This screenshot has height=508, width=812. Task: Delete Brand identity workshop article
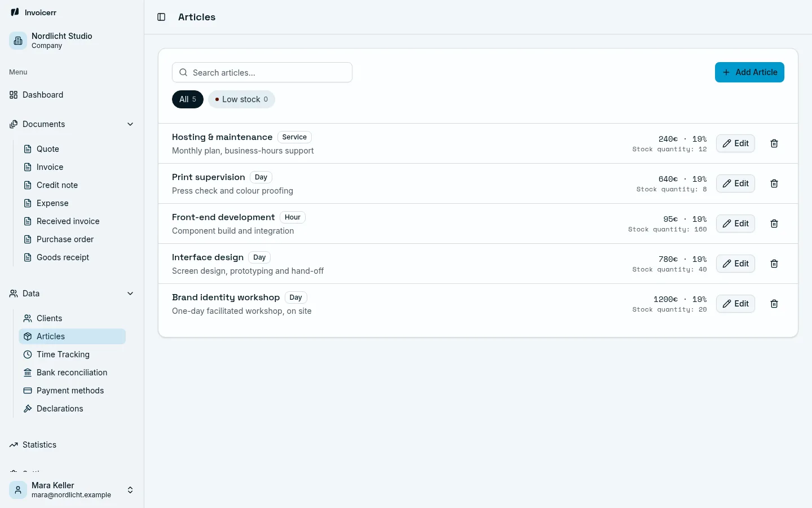click(774, 304)
